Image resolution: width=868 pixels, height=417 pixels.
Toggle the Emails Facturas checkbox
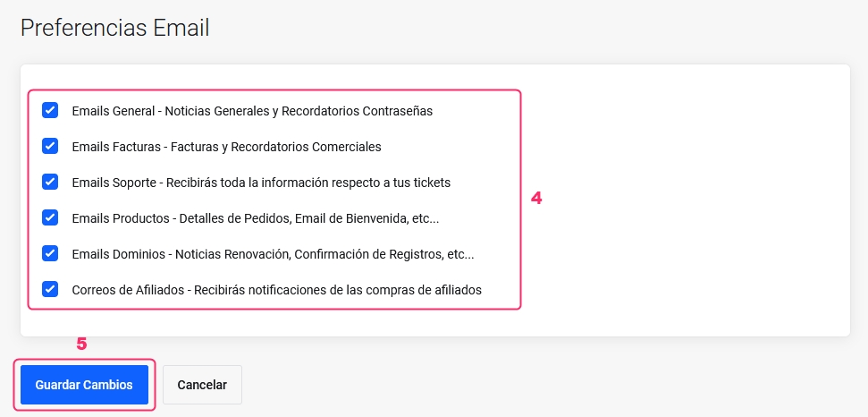pyautogui.click(x=50, y=146)
